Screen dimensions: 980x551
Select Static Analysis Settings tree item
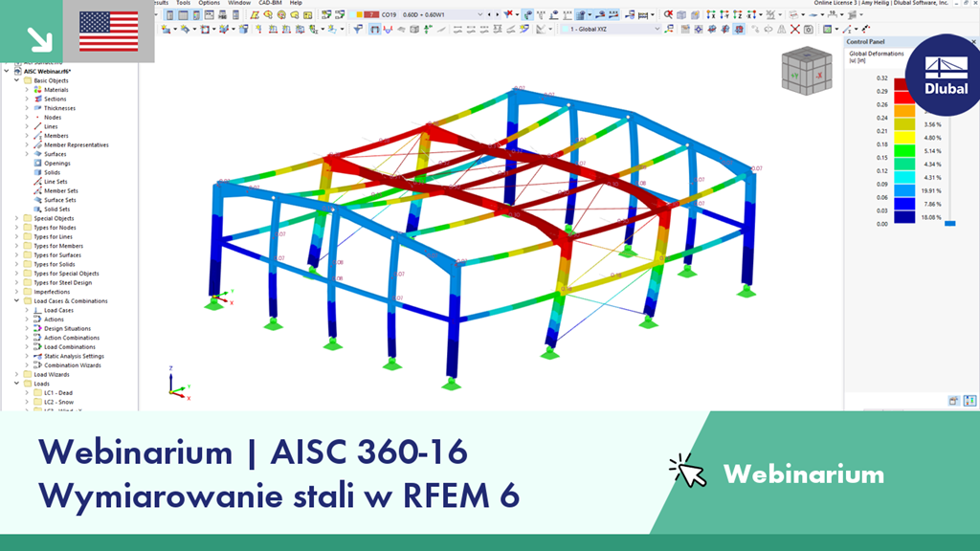(74, 356)
